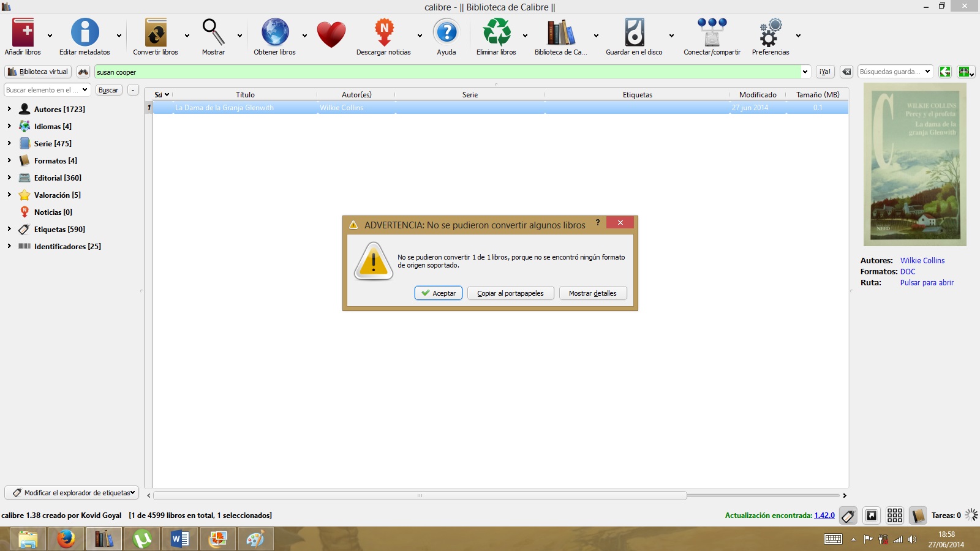This screenshot has height=551, width=980.
Task: Click Mostrar detalles button
Action: (593, 293)
